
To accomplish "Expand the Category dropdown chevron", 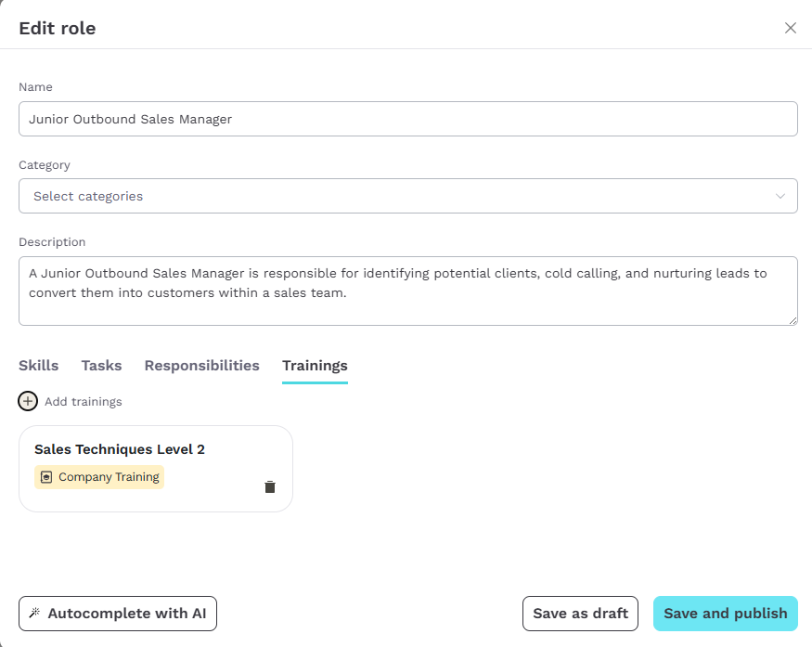I will pyautogui.click(x=780, y=196).
